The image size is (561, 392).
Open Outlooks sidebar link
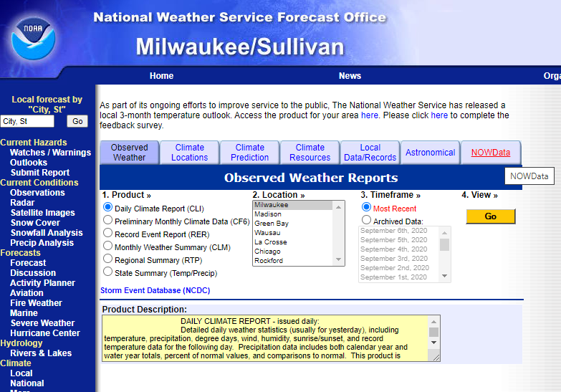tap(29, 163)
